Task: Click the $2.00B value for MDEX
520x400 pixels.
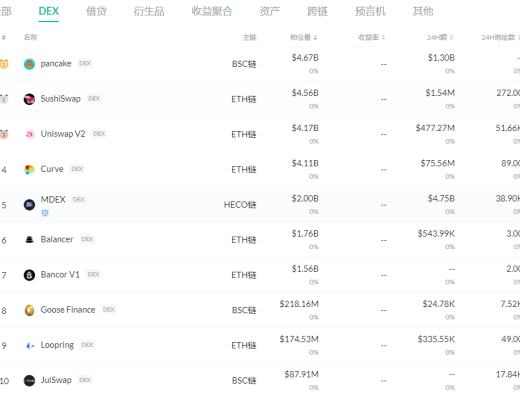Action: [305, 198]
